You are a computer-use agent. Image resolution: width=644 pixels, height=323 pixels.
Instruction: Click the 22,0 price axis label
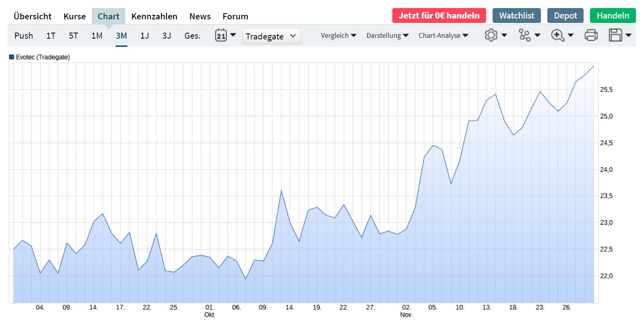[x=606, y=276]
